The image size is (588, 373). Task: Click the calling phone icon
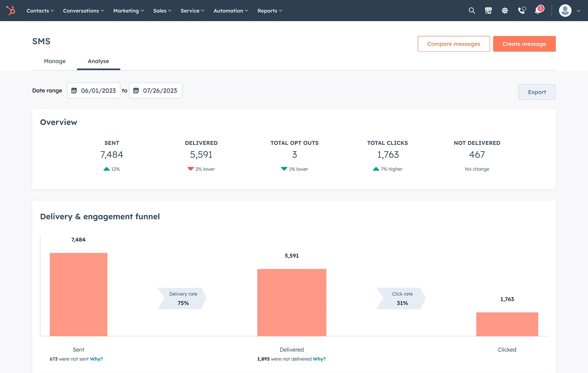tap(521, 11)
